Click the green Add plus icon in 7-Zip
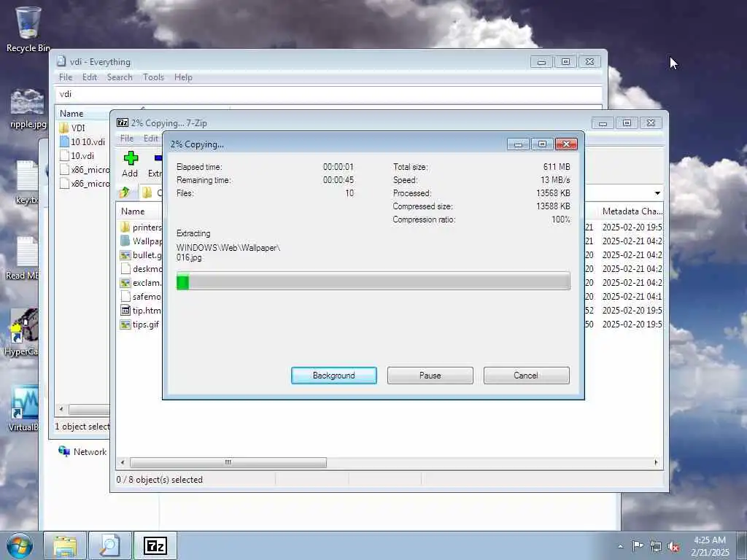747x560 pixels. 131,158
